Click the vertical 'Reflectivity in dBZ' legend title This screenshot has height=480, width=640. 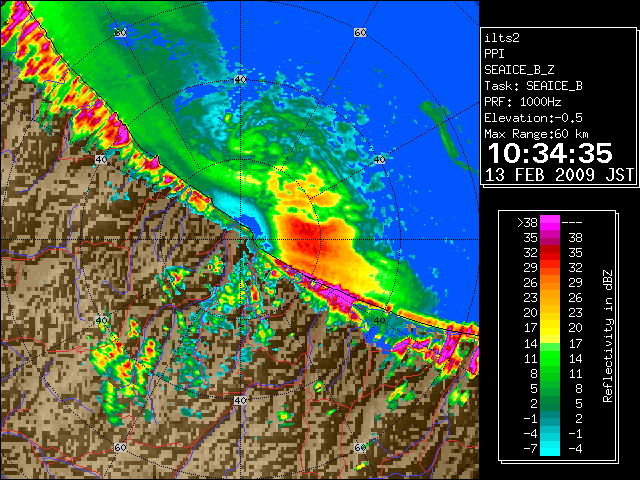tap(608, 336)
